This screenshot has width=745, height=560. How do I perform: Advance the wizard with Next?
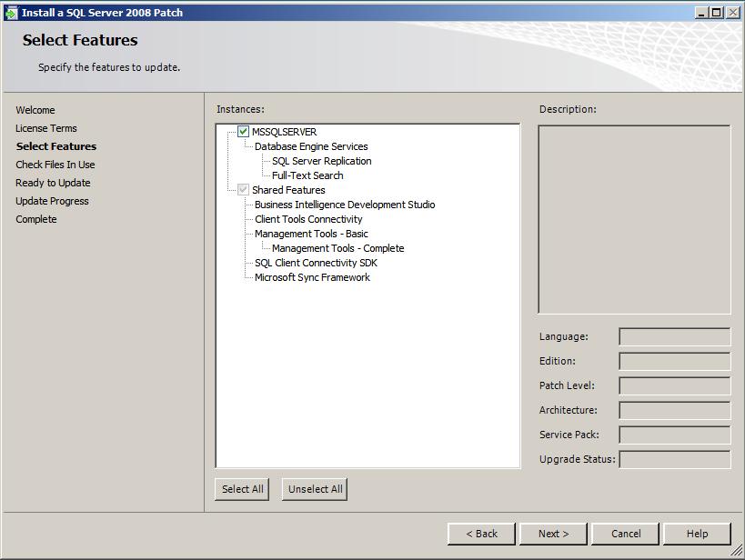click(x=552, y=534)
